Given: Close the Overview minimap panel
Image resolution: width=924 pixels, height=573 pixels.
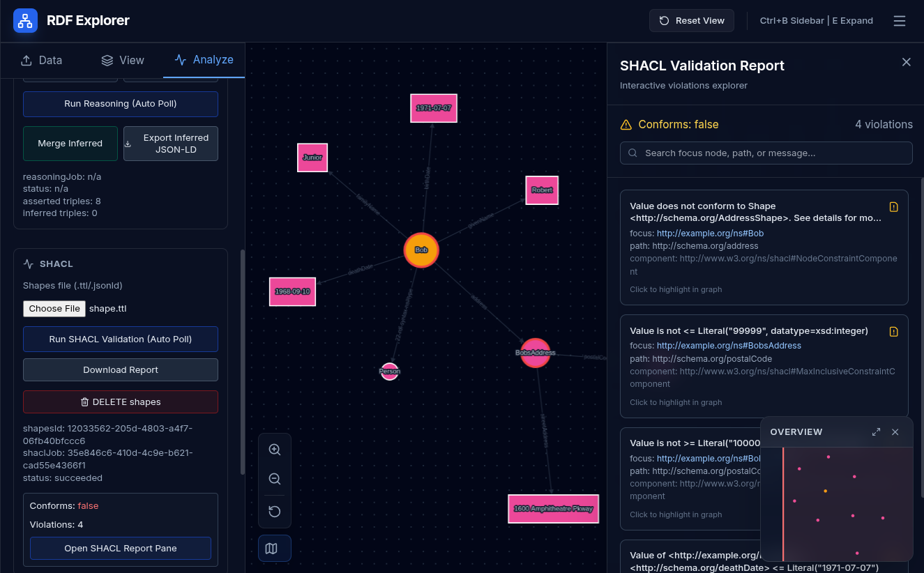Looking at the screenshot, I should point(895,432).
